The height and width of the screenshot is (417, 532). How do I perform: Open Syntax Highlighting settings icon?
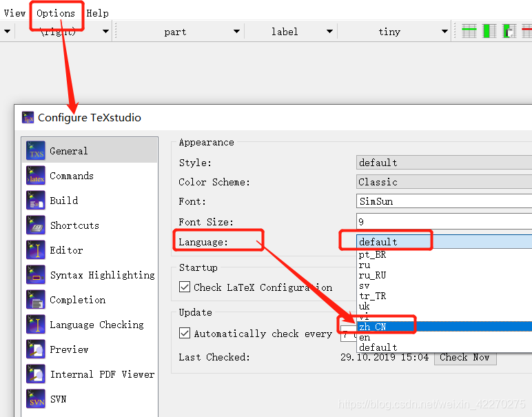(x=36, y=274)
